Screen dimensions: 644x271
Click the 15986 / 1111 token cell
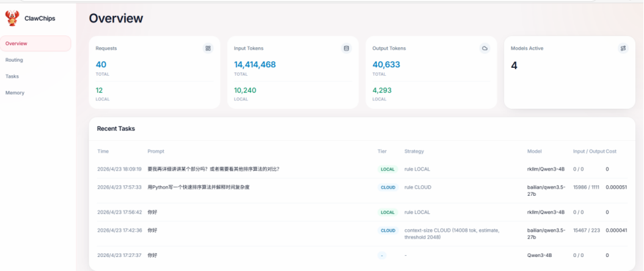(x=586, y=187)
